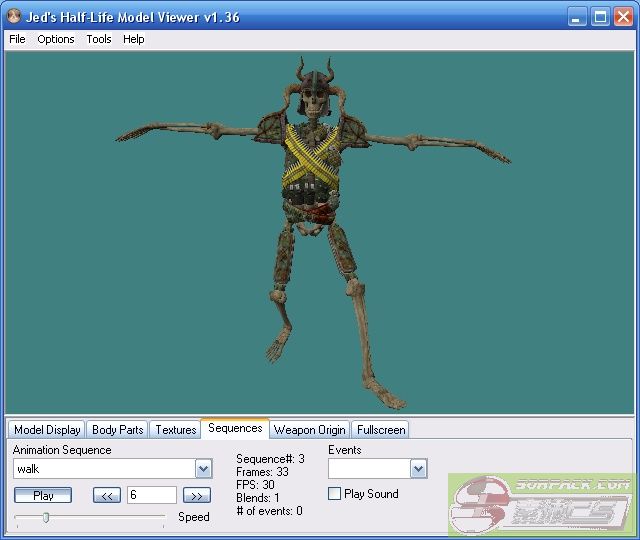Click the animation Speed slider handle

point(45,517)
